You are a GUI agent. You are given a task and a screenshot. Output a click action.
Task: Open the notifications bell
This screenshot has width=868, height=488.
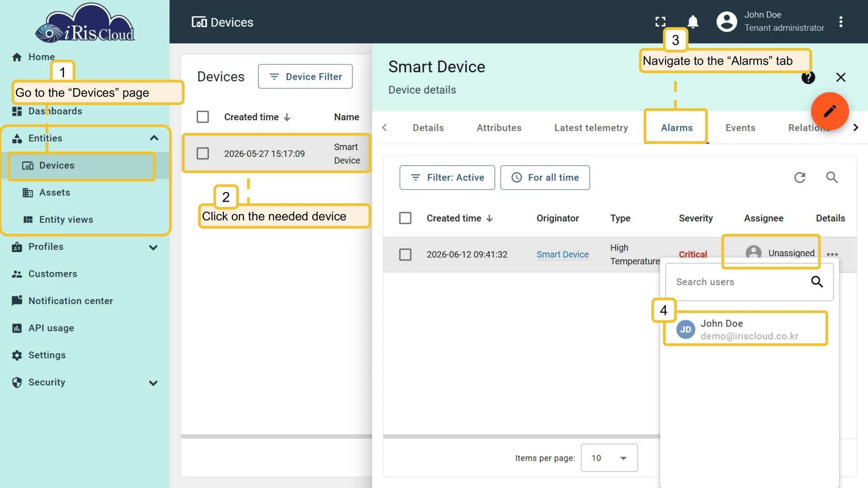(x=693, y=22)
